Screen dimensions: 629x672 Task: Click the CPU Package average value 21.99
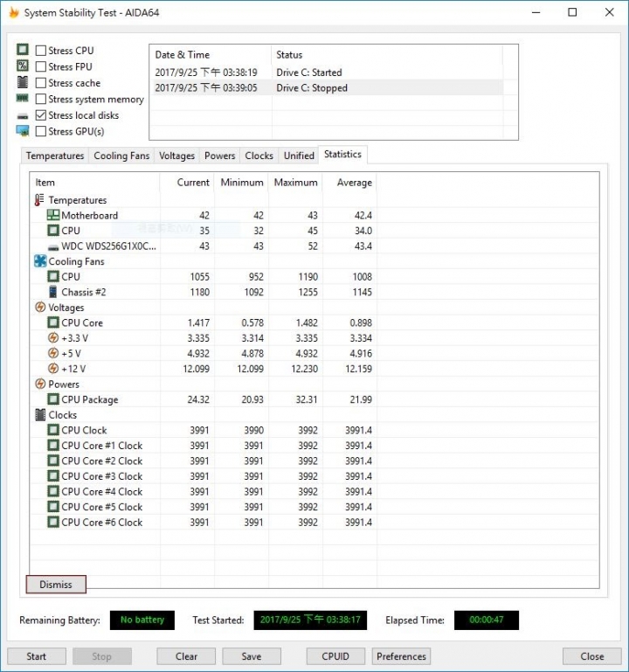coord(361,399)
